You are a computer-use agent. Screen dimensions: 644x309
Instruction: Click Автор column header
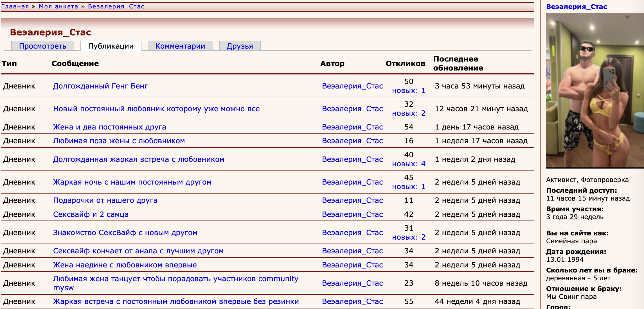point(332,63)
